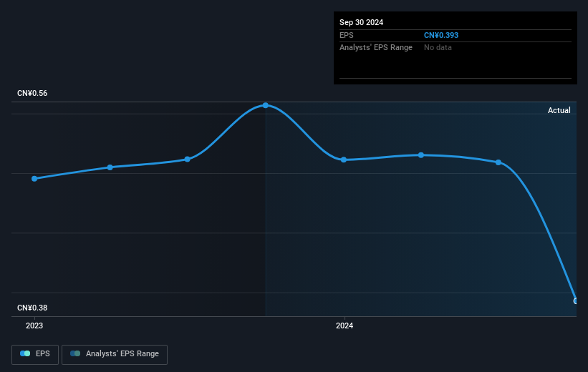Click the CN¥0.393 EPS value in tooltip
This screenshot has height=372, width=588.
tap(441, 35)
